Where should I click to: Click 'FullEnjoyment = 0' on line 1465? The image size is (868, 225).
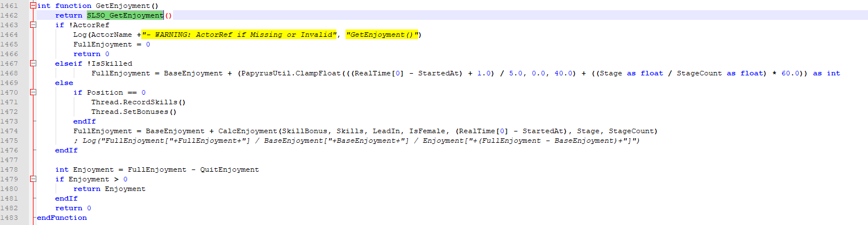(111, 44)
